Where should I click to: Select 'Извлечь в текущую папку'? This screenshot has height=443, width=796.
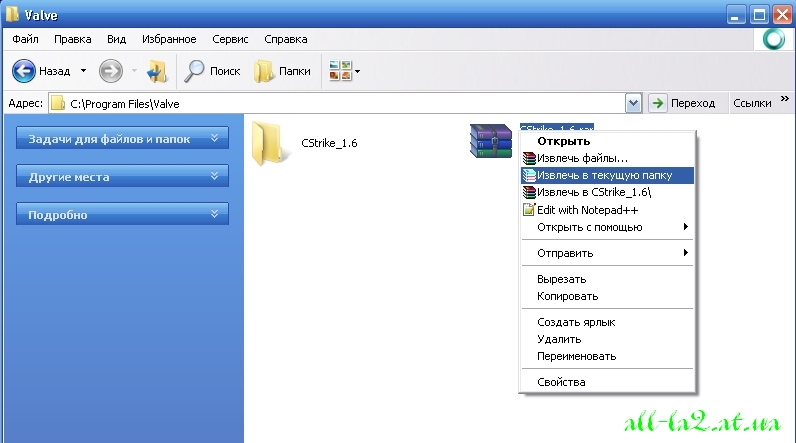(x=607, y=176)
